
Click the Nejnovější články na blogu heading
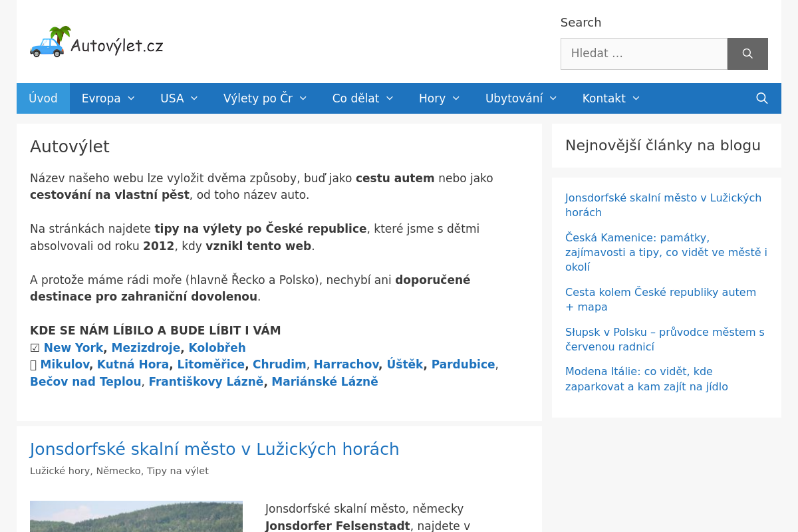pos(663,146)
